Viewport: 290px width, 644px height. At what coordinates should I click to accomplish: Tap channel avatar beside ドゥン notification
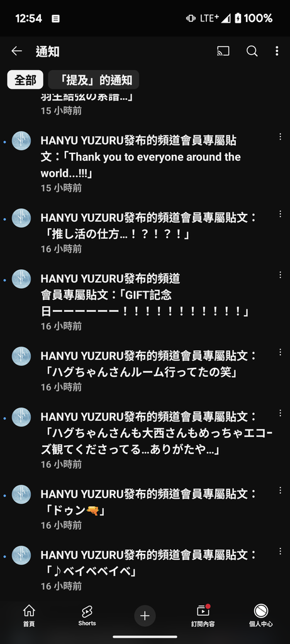(21, 494)
